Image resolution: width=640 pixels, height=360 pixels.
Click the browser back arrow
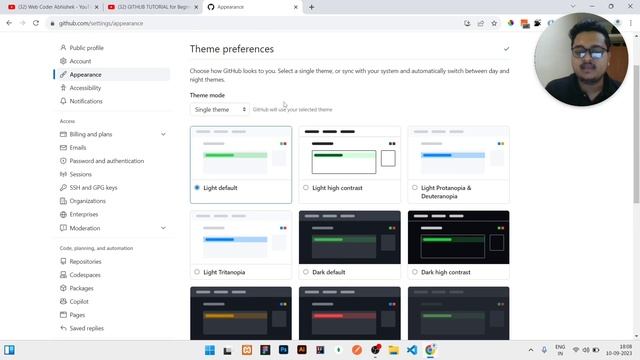click(x=9, y=23)
